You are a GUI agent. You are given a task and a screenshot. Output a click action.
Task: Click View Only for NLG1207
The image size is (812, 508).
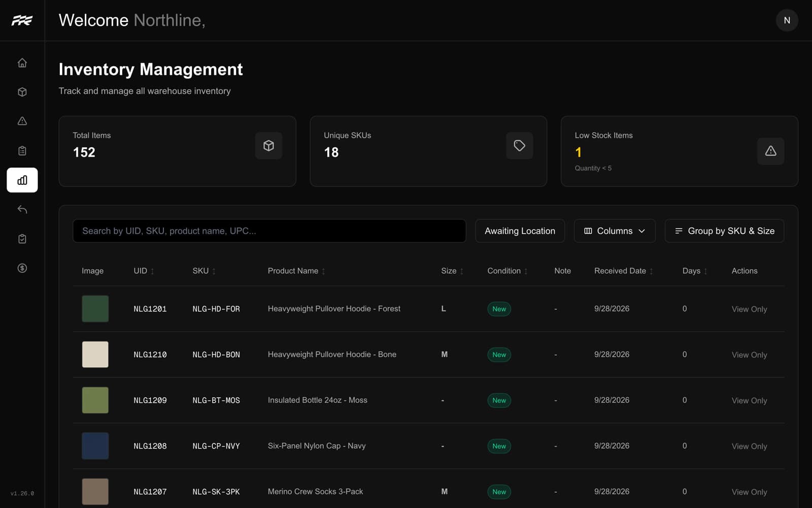(749, 492)
